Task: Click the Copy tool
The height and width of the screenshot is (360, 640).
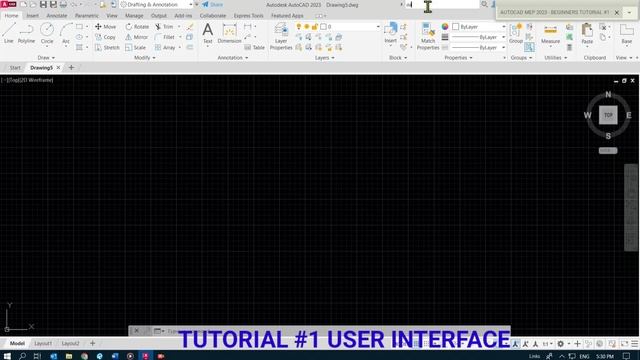Action: [105, 37]
